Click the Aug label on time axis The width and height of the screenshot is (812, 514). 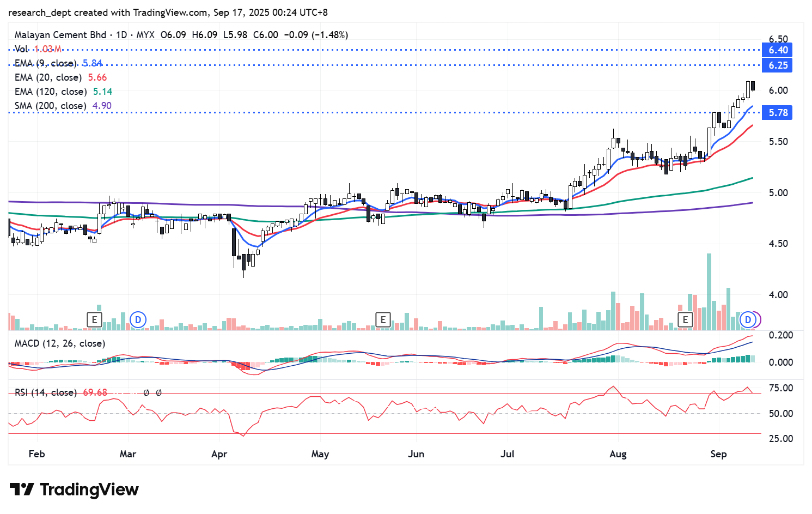pyautogui.click(x=618, y=454)
